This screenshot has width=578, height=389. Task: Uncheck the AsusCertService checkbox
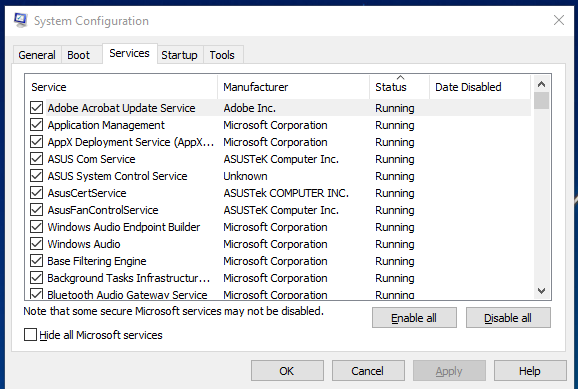point(36,193)
